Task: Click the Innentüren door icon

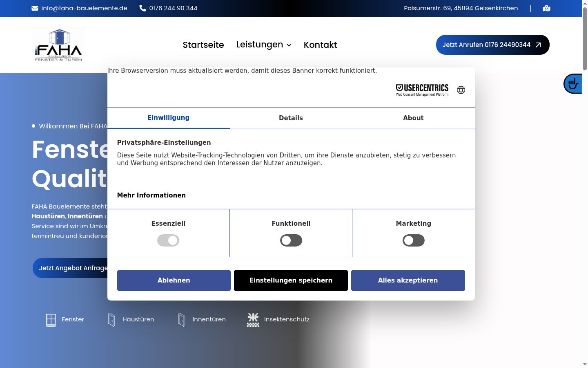Action: tap(182, 320)
